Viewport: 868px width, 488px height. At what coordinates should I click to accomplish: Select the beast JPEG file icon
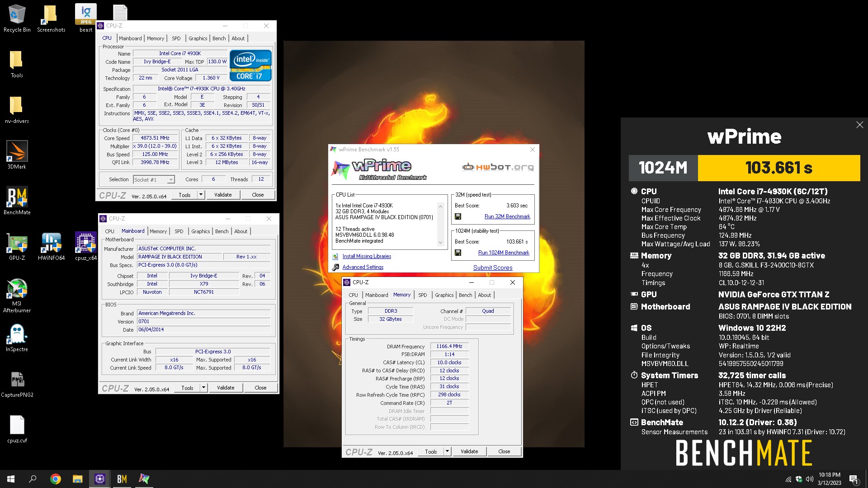pos(85,18)
